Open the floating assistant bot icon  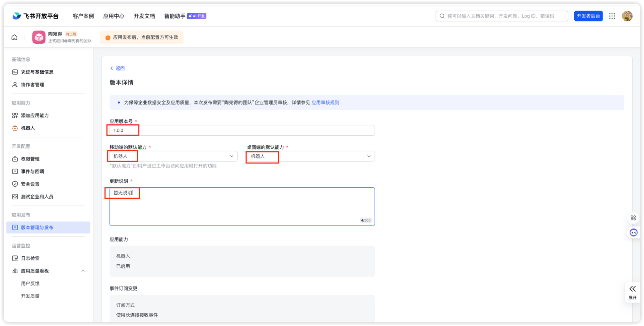(x=633, y=232)
